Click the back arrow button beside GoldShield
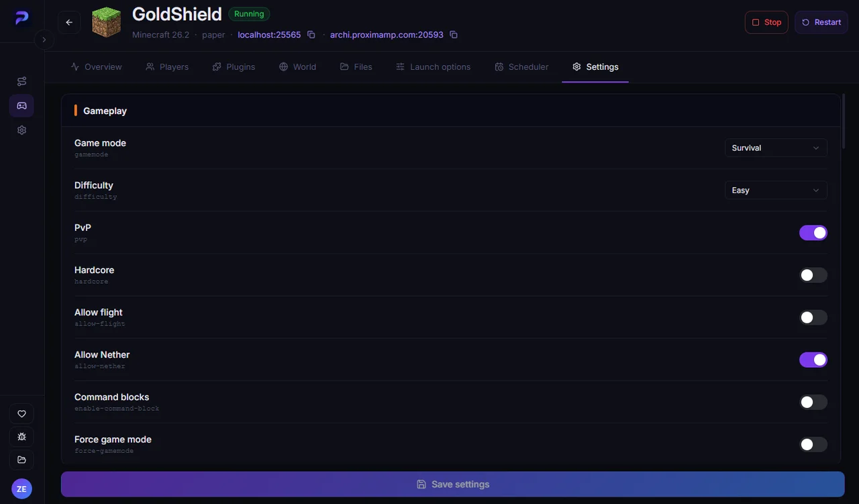859x504 pixels. coord(69,22)
